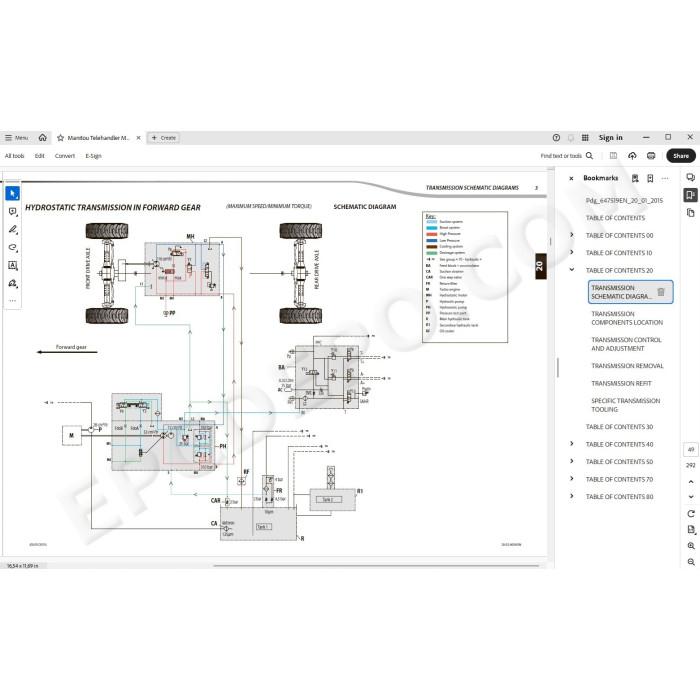The image size is (700, 700).
Task: Click the print icon
Action: click(651, 156)
